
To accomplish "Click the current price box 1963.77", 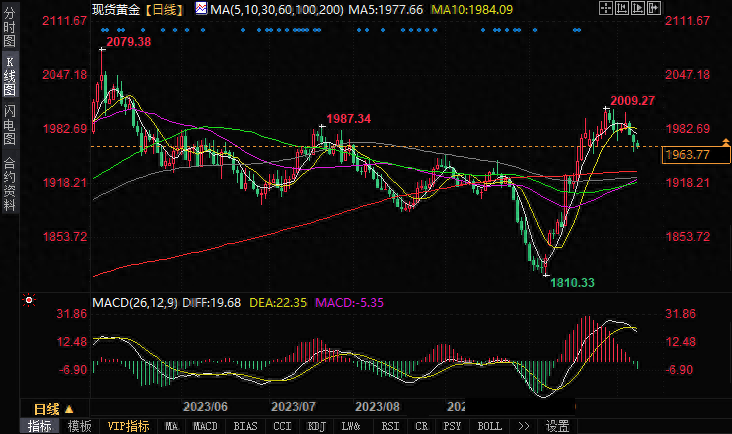I will point(696,155).
